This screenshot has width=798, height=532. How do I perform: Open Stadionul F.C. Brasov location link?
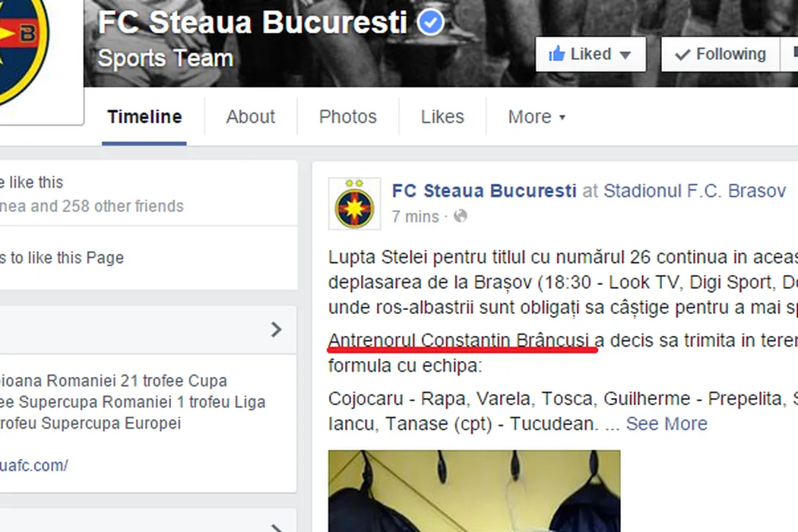[694, 191]
